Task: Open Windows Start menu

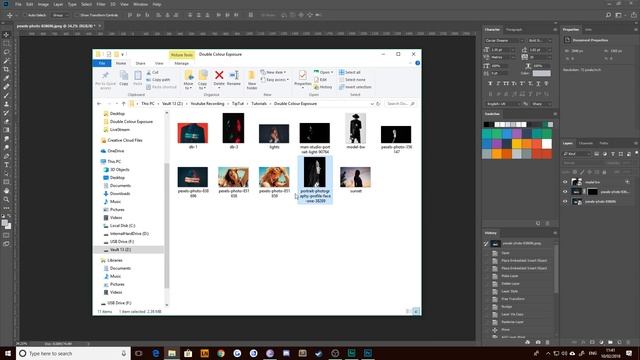Action: (8, 353)
